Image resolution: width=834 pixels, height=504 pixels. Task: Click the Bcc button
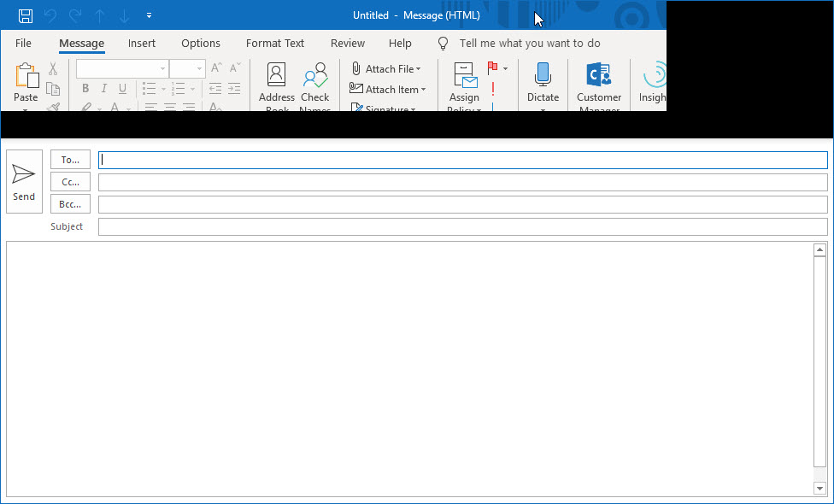70,203
